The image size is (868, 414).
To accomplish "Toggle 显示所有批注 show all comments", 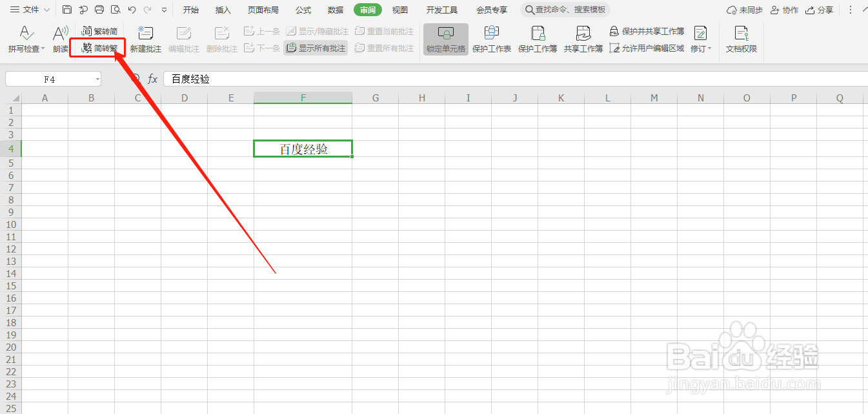I will 316,48.
